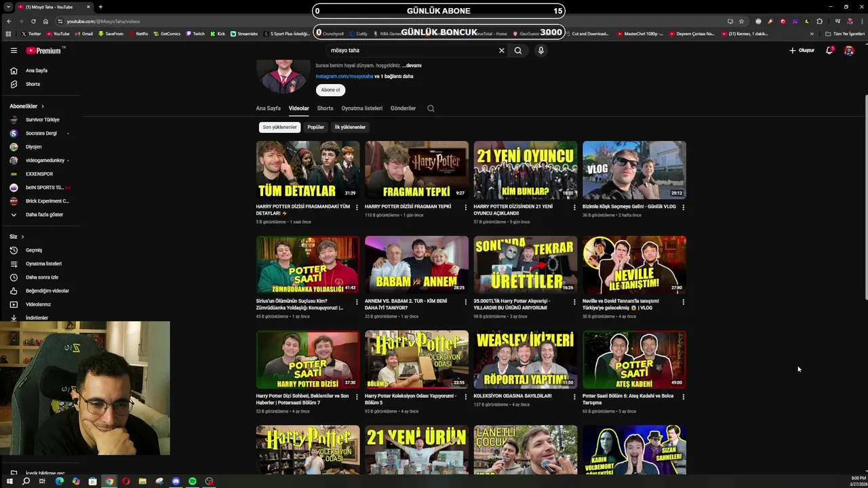
Task: Open browser tab search dropdown
Action: [x=9, y=7]
